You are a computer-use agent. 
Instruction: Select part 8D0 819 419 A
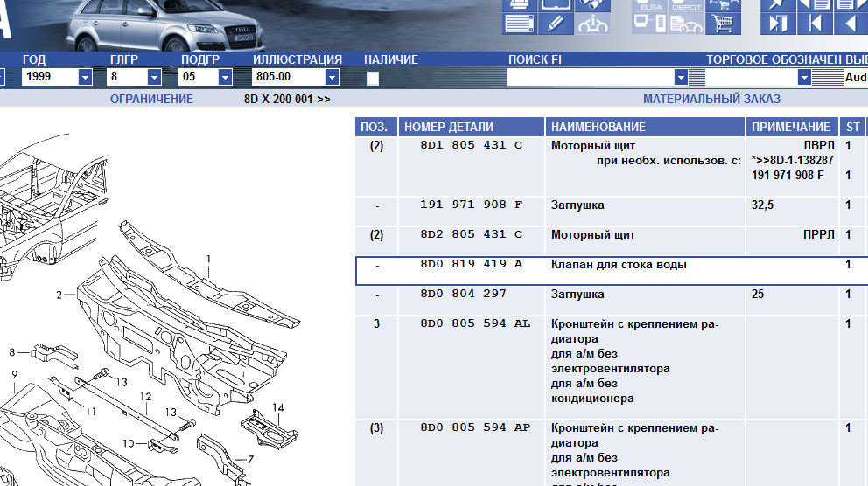[471, 264]
